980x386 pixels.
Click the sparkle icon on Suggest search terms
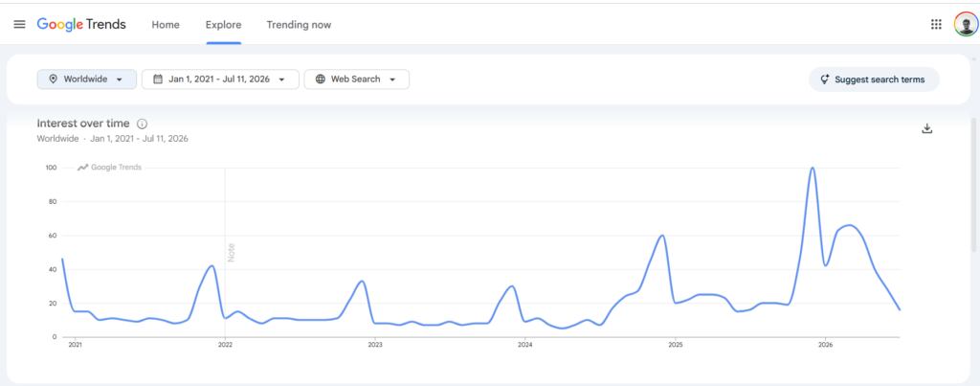point(824,79)
